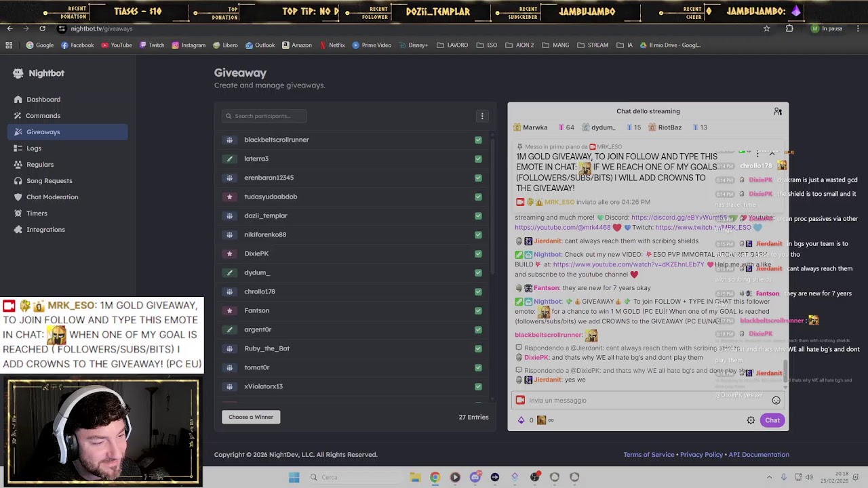Open chat settings gear icon

tap(751, 420)
